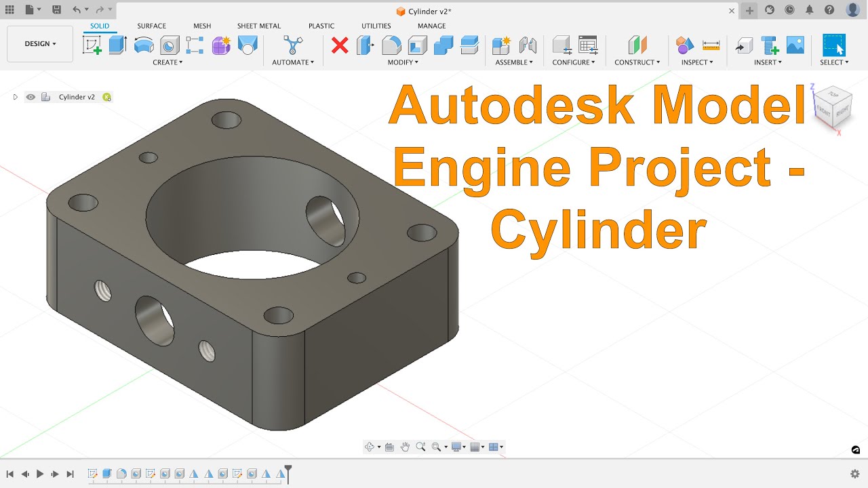Open the Help question mark
The width and height of the screenshot is (868, 488).
(x=829, y=10)
